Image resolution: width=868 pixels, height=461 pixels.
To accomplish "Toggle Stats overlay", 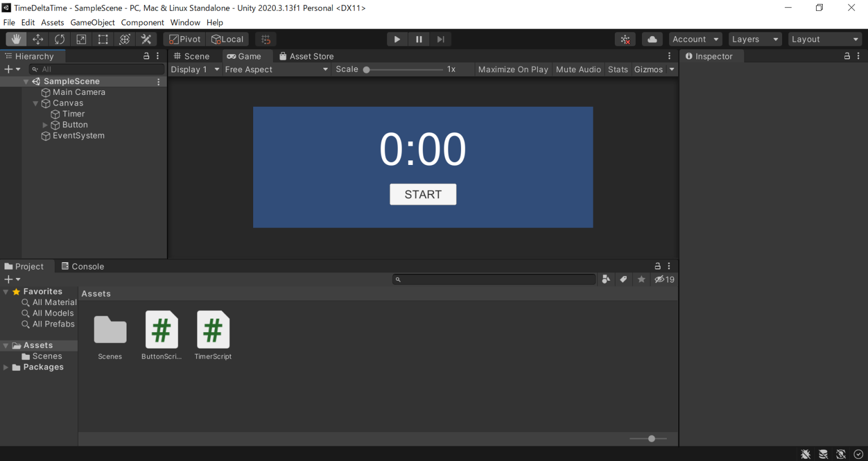I will [618, 69].
